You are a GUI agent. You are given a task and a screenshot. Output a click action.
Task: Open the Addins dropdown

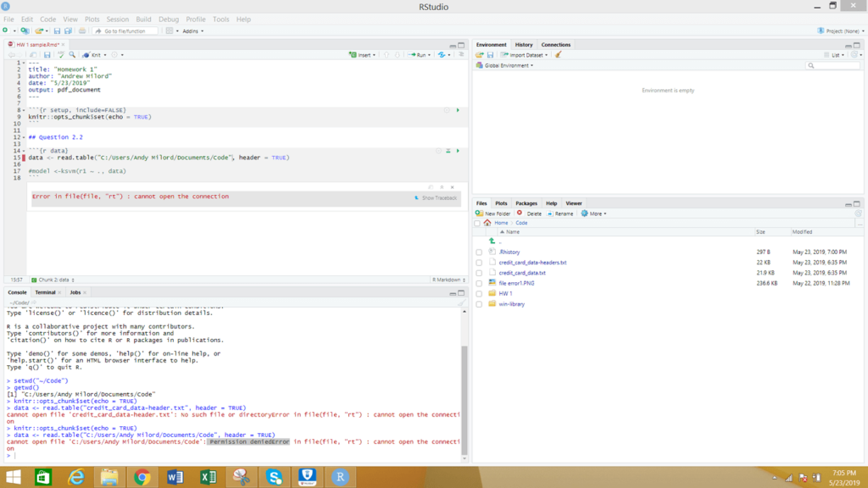pyautogui.click(x=192, y=31)
